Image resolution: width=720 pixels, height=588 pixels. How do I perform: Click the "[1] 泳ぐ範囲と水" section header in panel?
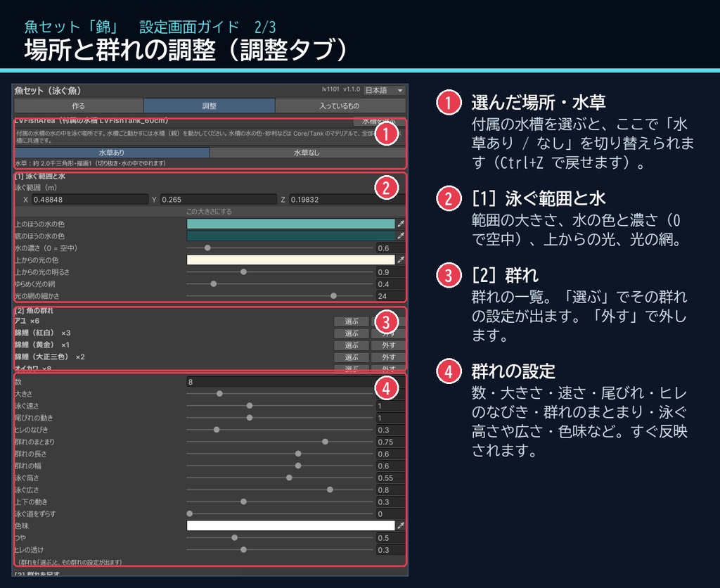point(40,176)
